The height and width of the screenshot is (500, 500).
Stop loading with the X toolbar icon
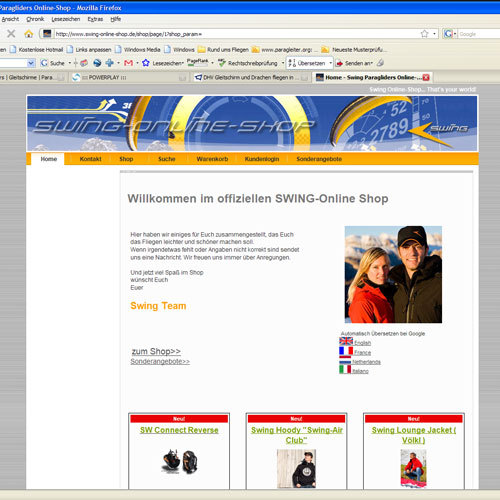[x=11, y=34]
